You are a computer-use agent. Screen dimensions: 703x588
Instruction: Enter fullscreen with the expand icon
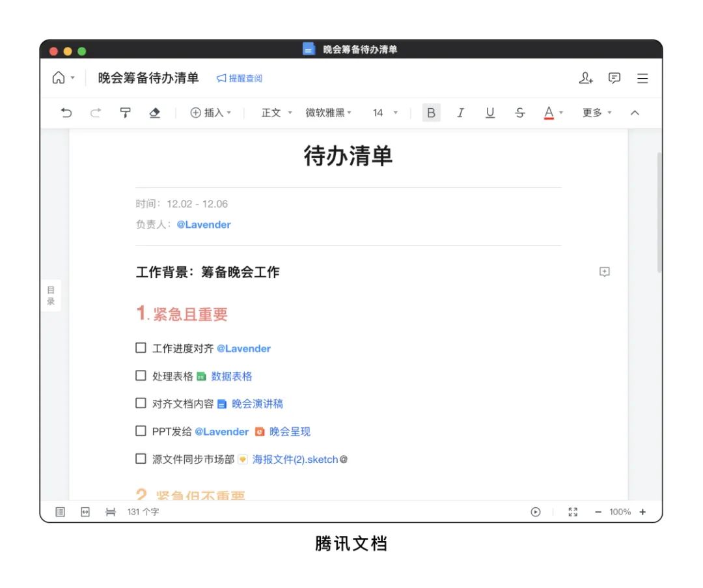point(573,512)
